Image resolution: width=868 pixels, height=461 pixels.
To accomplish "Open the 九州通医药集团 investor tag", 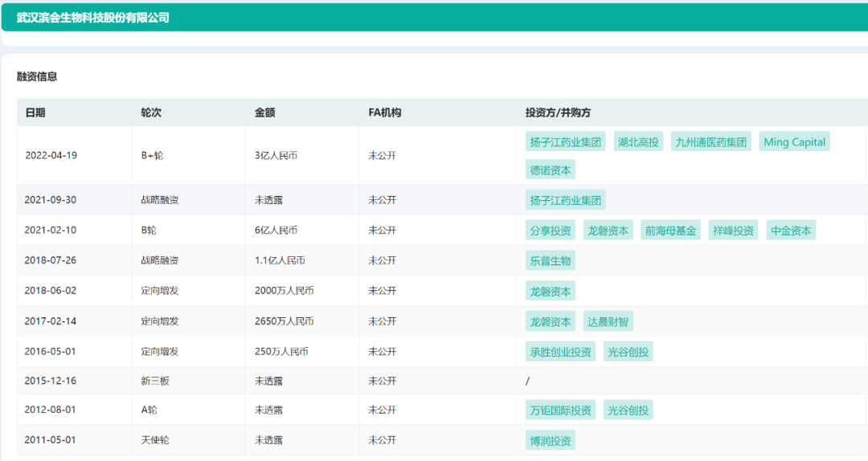I will coord(711,142).
